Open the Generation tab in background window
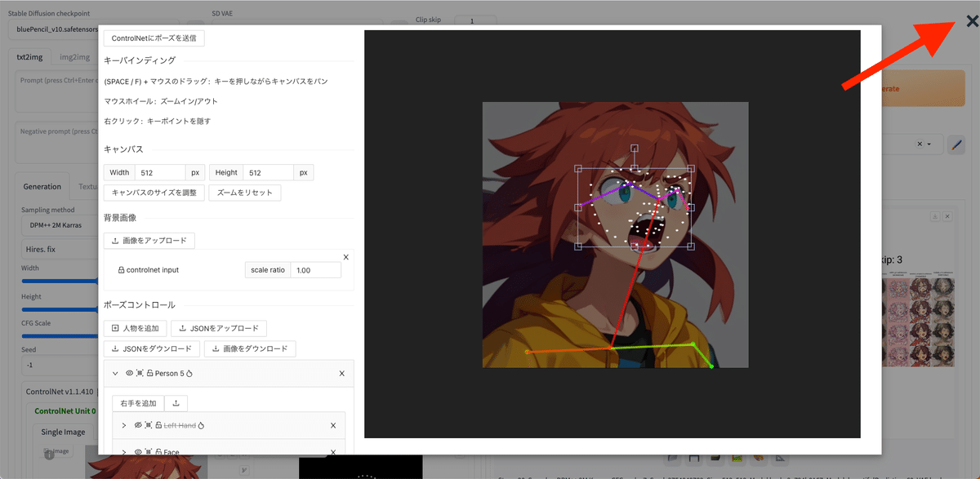980x479 pixels. click(42, 187)
